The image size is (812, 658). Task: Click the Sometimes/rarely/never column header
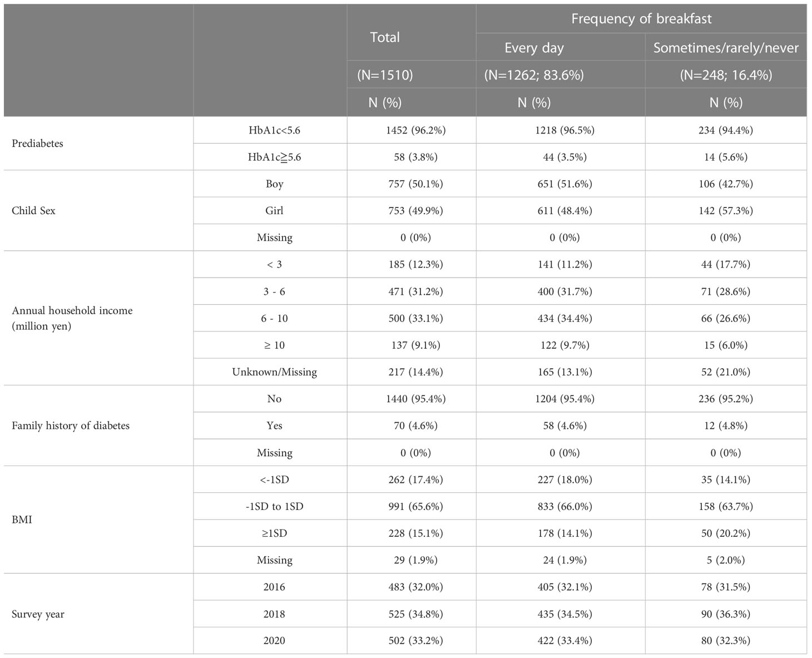(x=726, y=48)
